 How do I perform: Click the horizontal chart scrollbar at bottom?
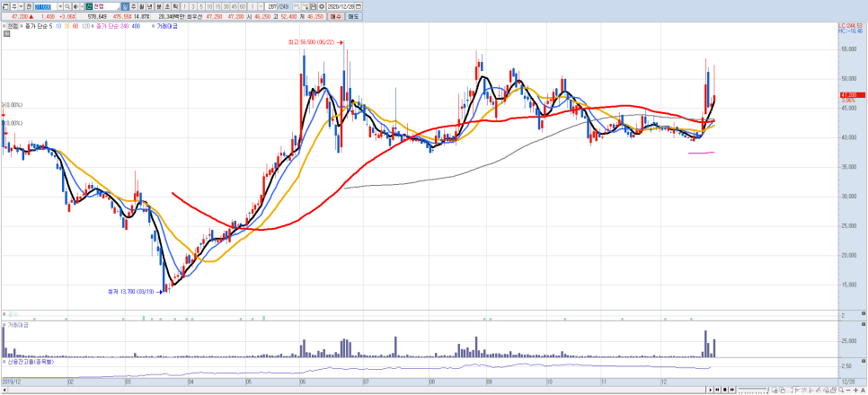pos(354,391)
